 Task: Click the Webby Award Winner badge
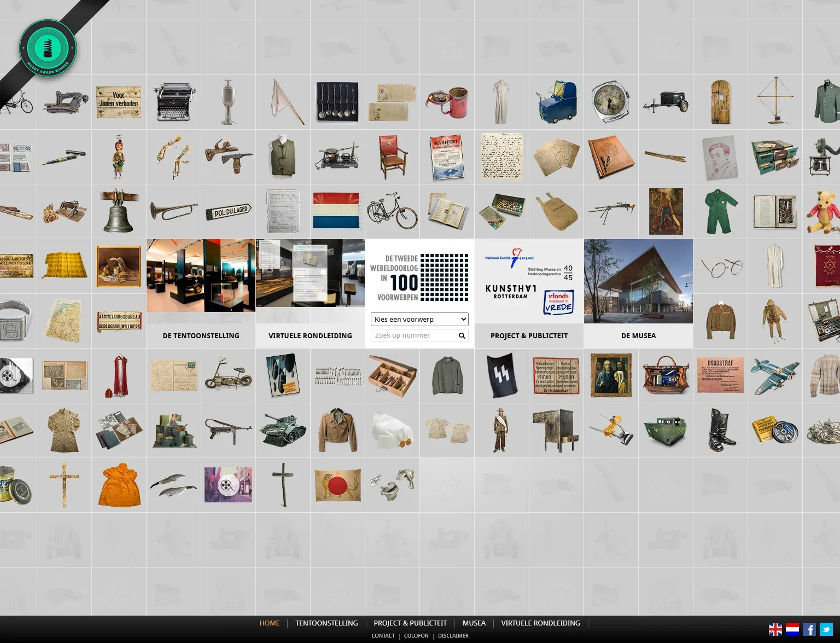[48, 48]
